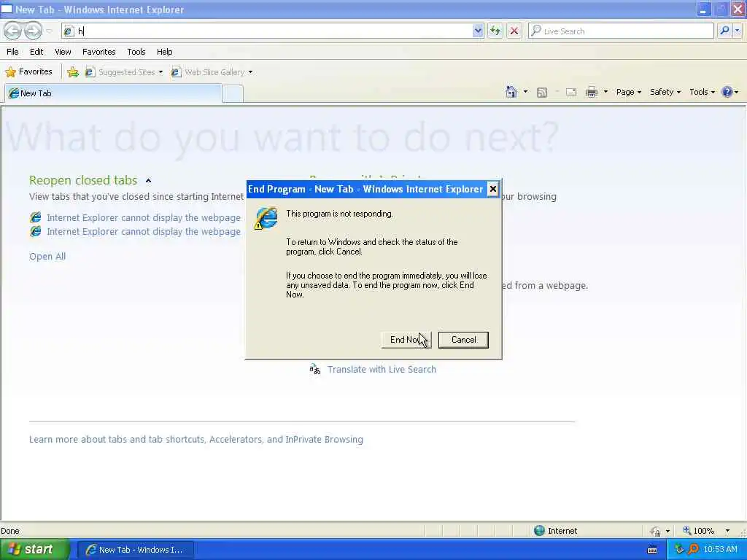Image resolution: width=747 pixels, height=560 pixels.
Task: Open the Learn more about tabs link
Action: (x=196, y=440)
